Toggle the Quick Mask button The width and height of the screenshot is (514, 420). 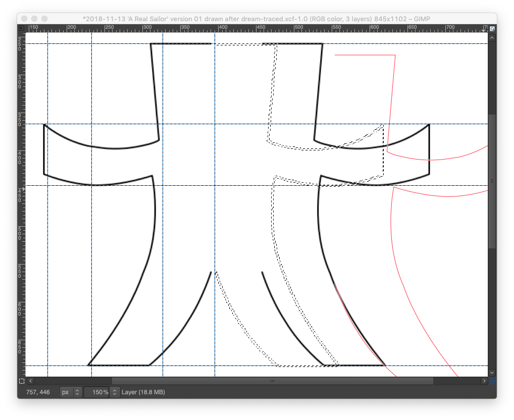tap(21, 381)
